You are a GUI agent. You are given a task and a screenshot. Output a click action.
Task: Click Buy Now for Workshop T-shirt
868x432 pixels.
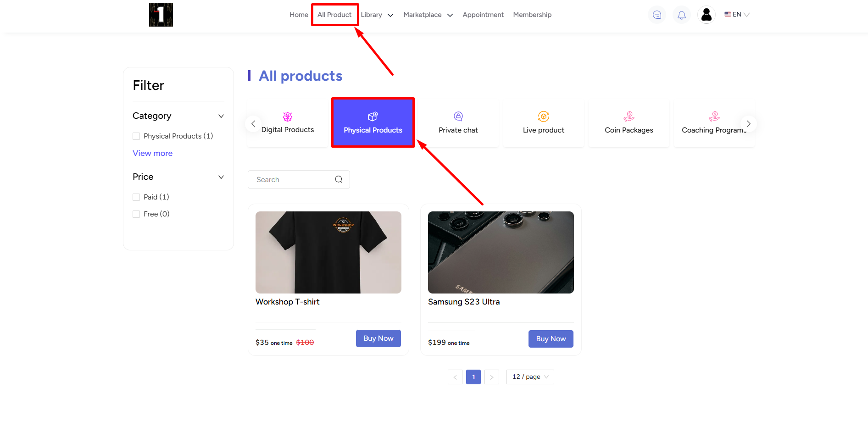click(x=378, y=338)
